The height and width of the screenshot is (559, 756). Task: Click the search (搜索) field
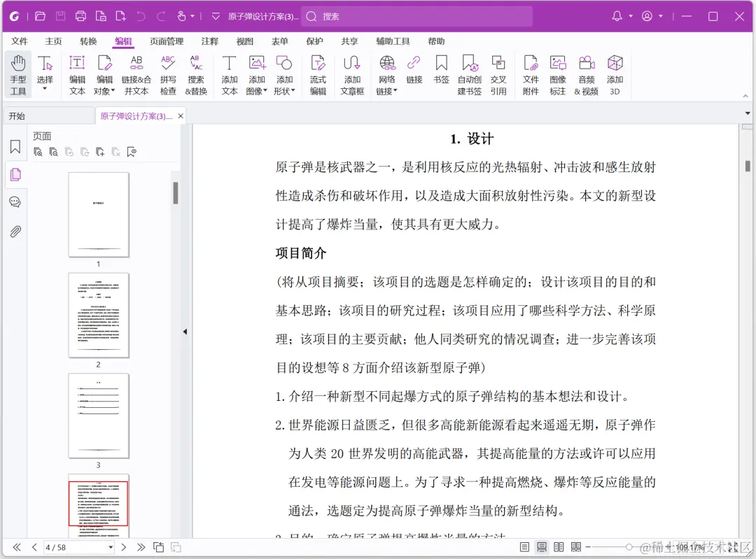click(x=417, y=16)
